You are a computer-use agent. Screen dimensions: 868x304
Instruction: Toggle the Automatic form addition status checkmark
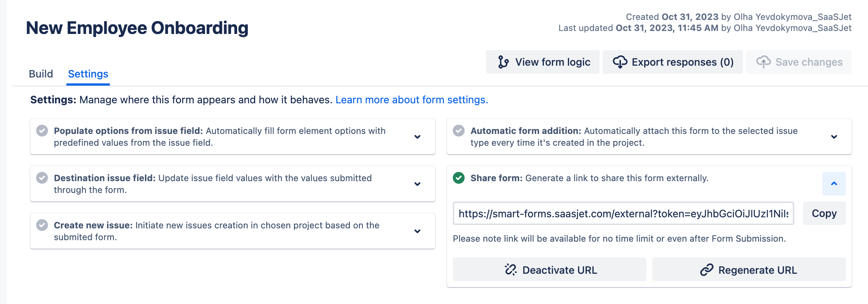coord(459,131)
